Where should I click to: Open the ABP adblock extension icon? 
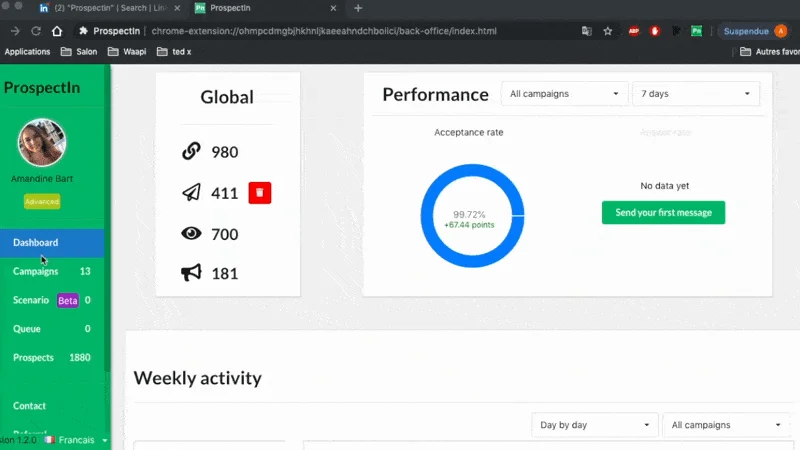(x=634, y=31)
